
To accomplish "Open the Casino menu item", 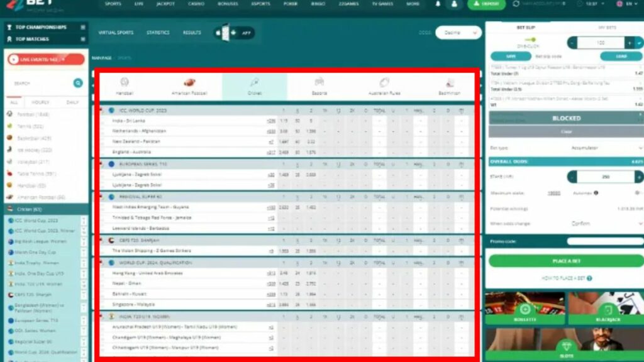I will click(196, 4).
